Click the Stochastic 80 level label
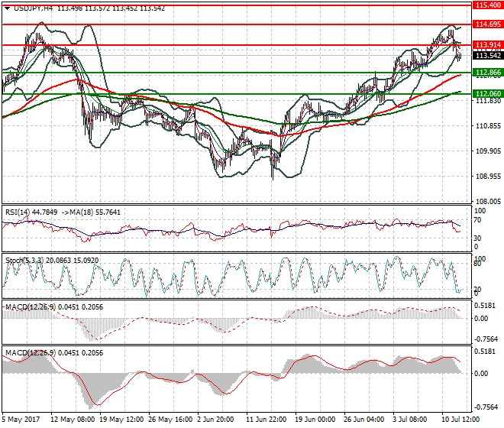 pos(477,264)
